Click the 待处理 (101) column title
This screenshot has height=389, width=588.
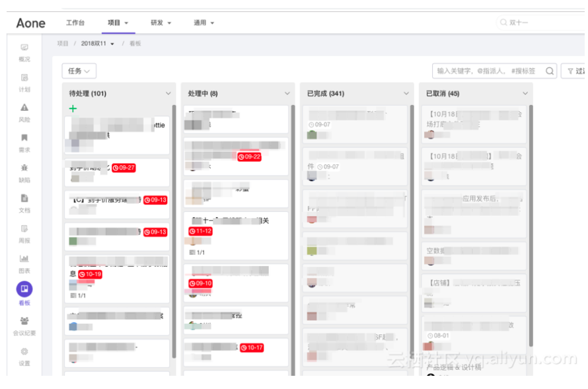(88, 93)
